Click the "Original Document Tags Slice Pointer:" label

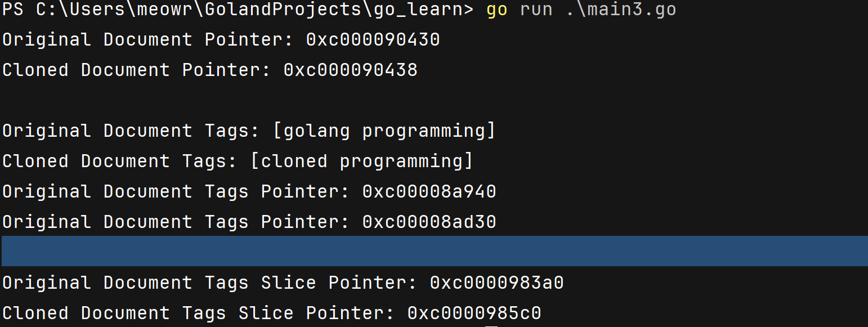pyautogui.click(x=209, y=283)
